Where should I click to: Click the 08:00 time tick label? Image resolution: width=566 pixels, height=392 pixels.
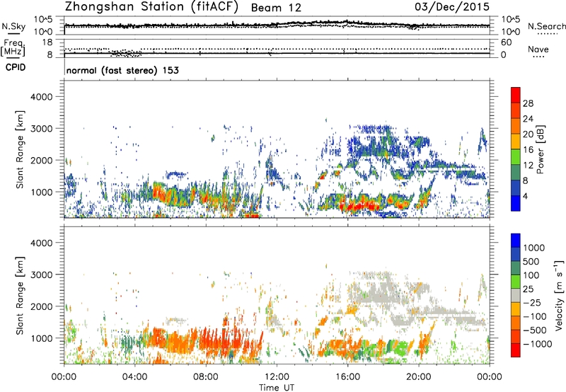coord(206,377)
